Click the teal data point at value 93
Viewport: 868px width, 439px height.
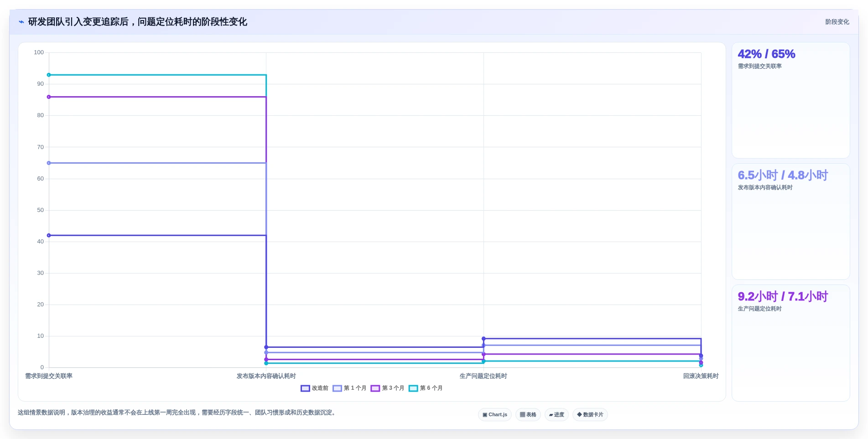(x=49, y=75)
